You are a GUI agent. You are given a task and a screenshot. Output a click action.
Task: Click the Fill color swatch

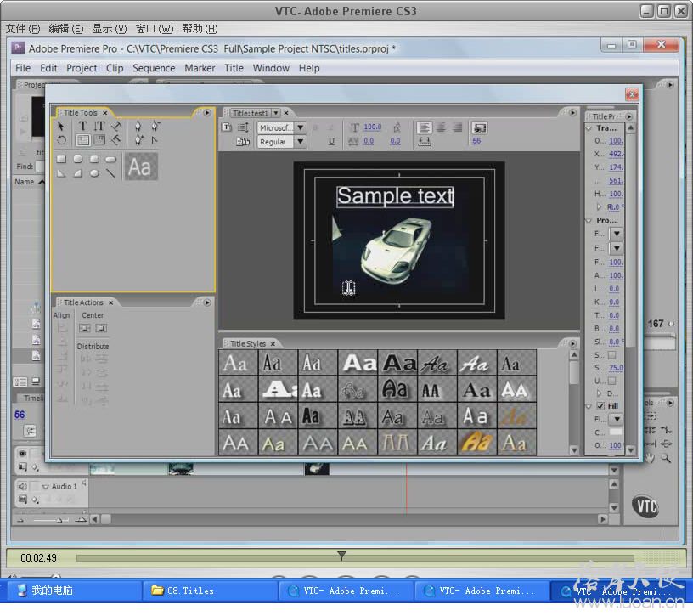pyautogui.click(x=615, y=432)
